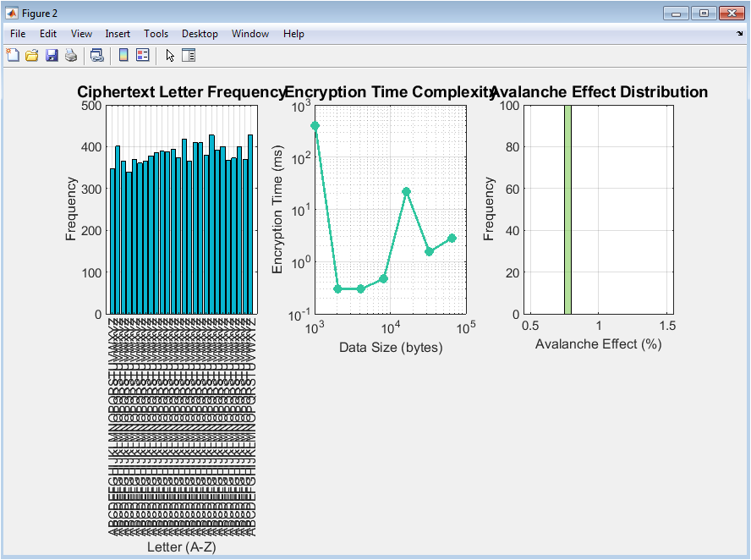
Task: Click the green bar in Avalanche Effect histogram
Action: (567, 210)
